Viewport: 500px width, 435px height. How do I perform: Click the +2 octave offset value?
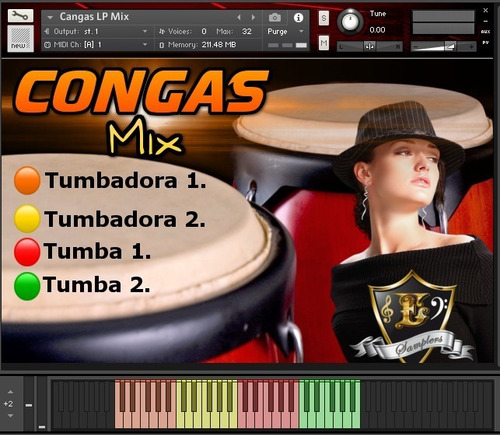(8, 404)
